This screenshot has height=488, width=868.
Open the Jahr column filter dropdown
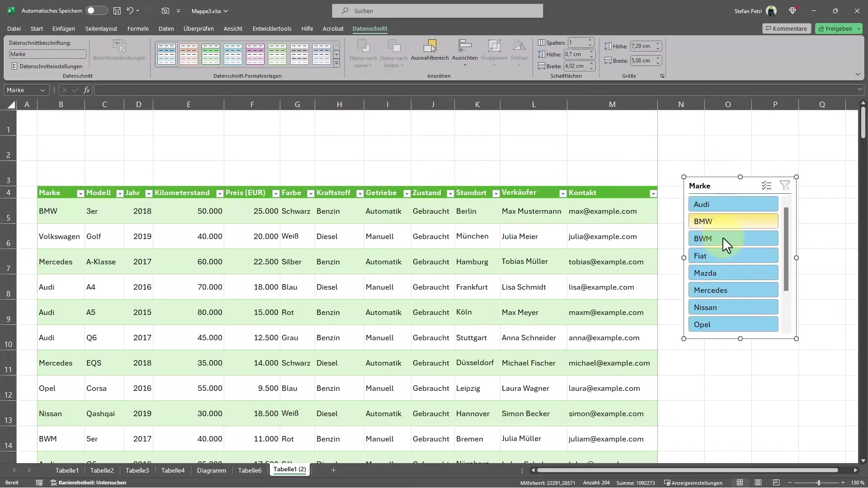(x=149, y=193)
